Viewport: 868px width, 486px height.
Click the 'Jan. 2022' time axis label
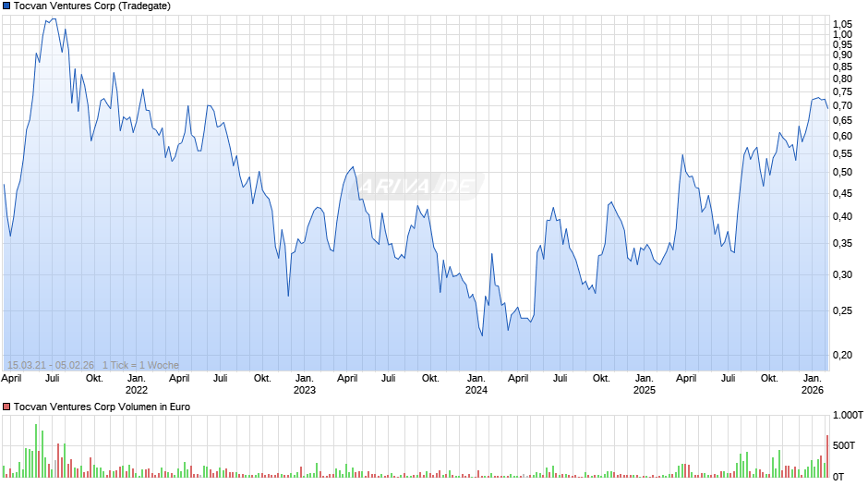point(136,384)
